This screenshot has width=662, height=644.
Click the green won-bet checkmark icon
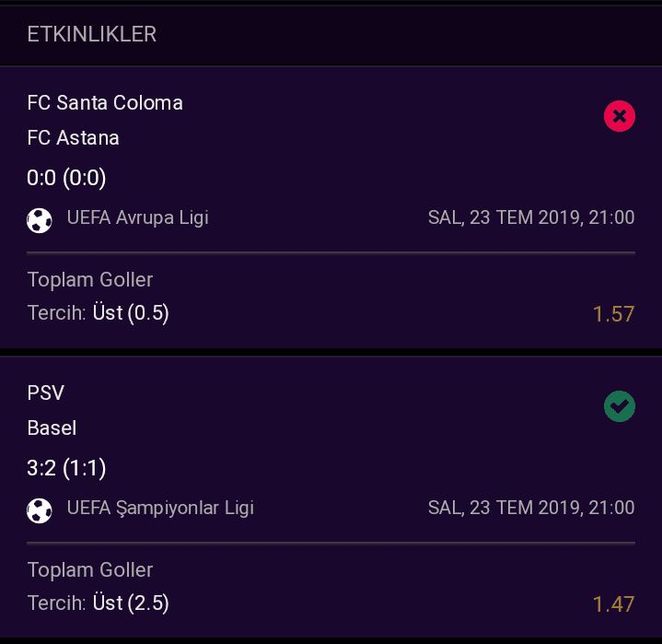coord(620,406)
